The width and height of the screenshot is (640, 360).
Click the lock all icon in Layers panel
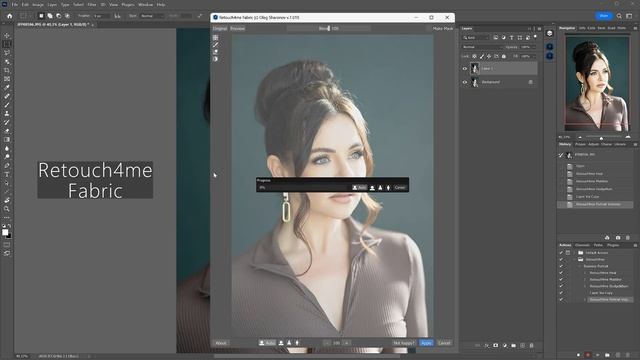504,56
